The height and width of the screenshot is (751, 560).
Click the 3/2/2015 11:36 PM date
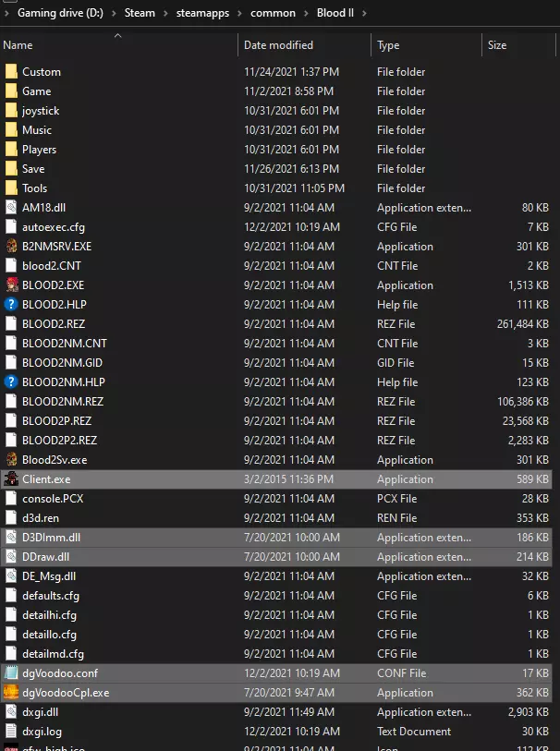[289, 478]
